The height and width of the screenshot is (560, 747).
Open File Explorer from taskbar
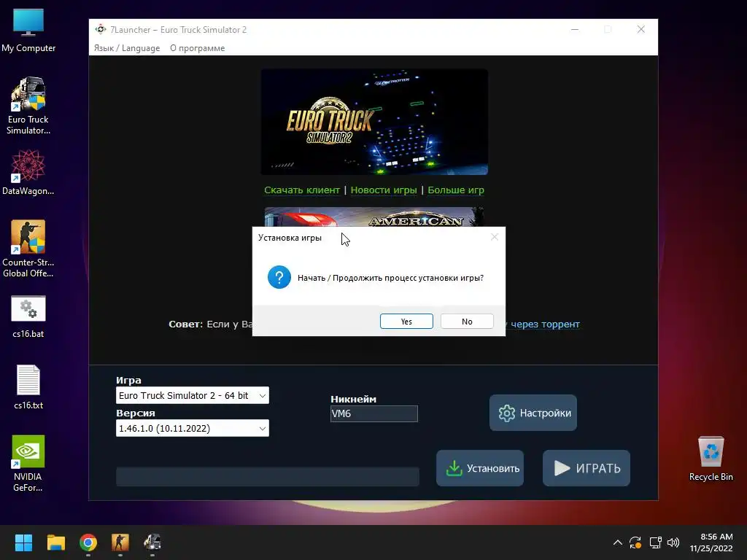(x=55, y=542)
